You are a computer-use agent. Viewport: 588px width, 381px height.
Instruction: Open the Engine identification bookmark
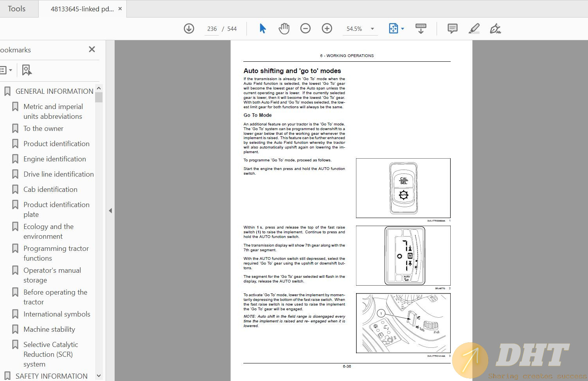54,159
